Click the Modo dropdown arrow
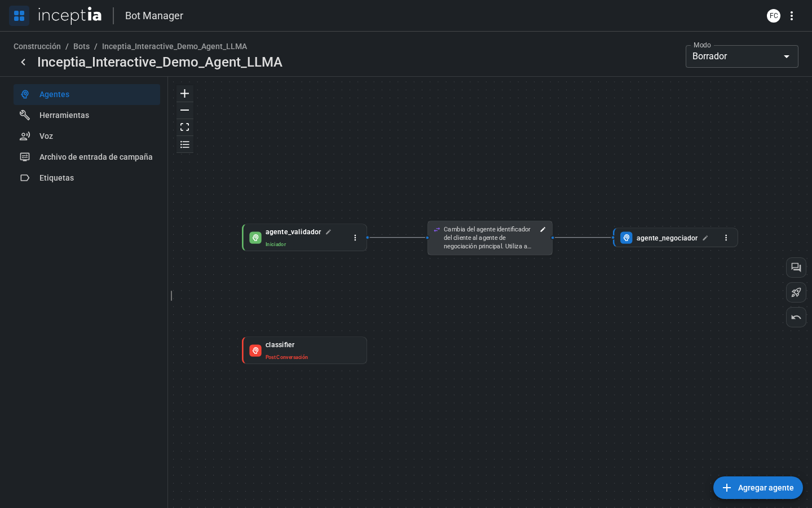 coord(787,56)
